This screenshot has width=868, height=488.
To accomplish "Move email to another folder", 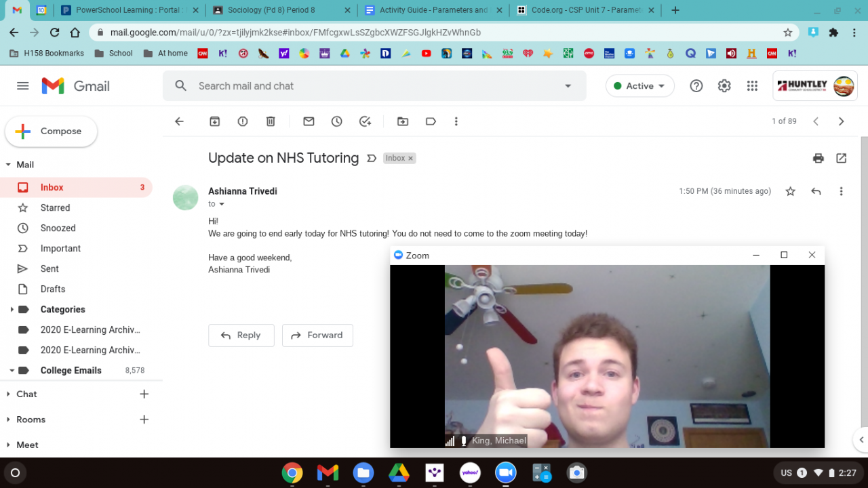I will 403,121.
